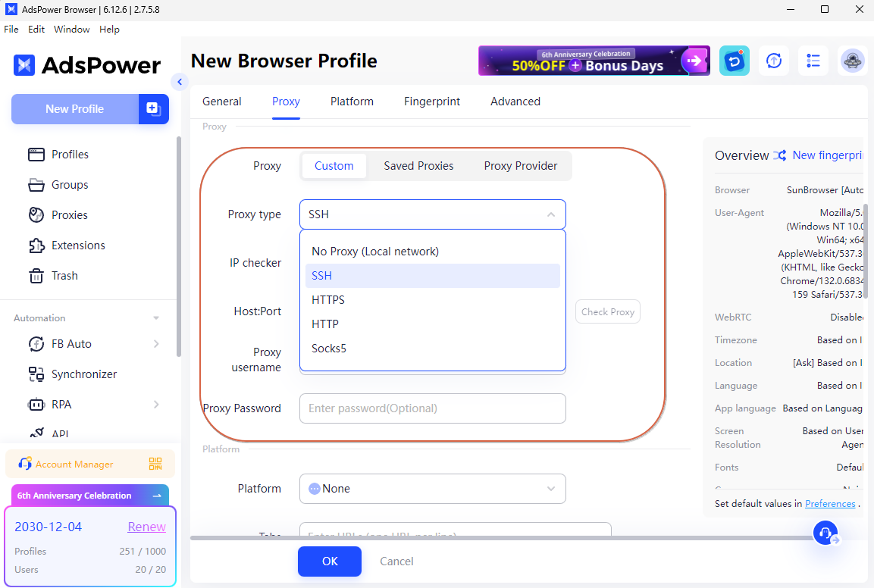Open the user avatar icon
Screen dimensions: 874x588
point(852,61)
